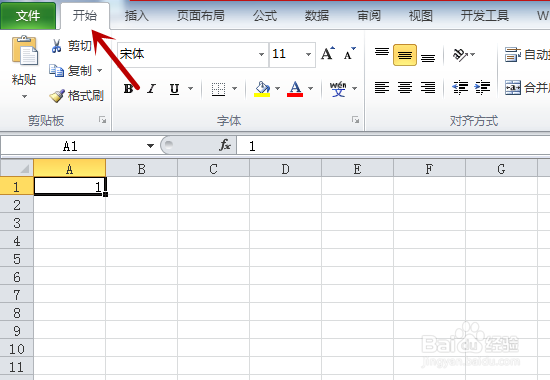The height and width of the screenshot is (380, 550).
Task: Select column D header
Action: (x=286, y=169)
